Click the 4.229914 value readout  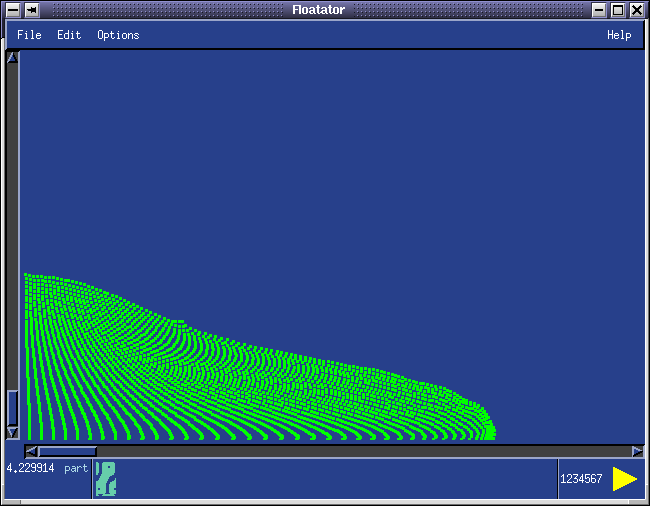pos(31,468)
